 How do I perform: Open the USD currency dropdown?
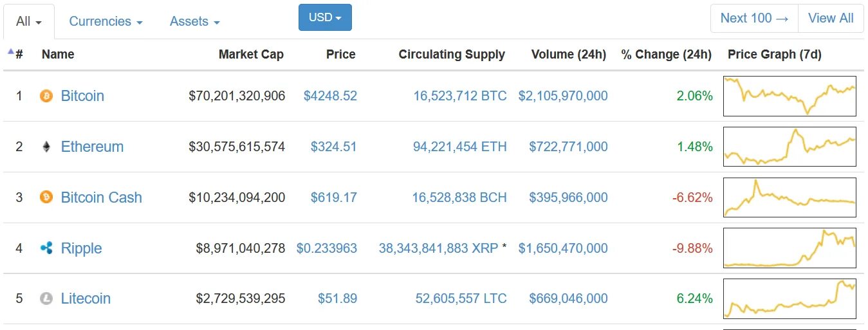[x=325, y=17]
